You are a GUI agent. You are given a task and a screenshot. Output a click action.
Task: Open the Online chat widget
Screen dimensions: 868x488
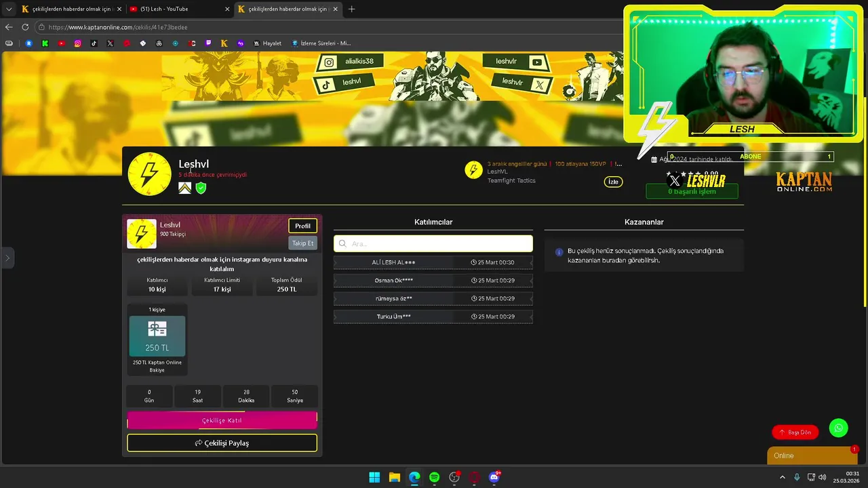tap(812, 455)
